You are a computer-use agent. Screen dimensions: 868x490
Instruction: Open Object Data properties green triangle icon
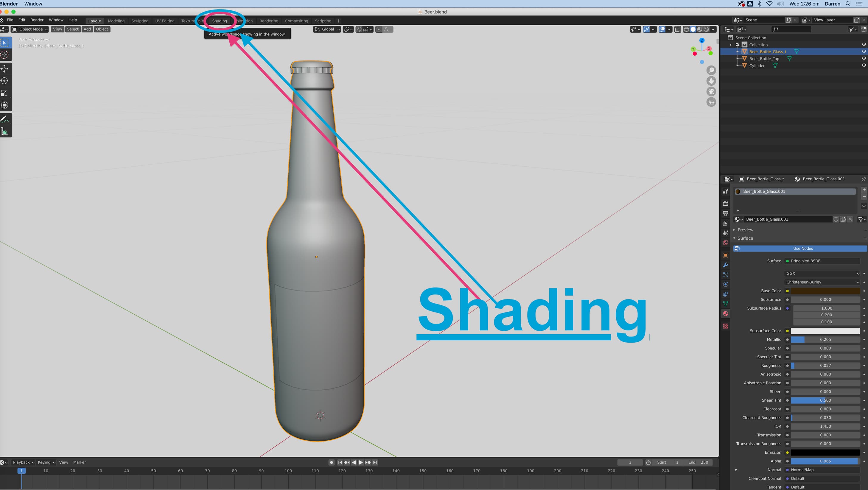pyautogui.click(x=725, y=304)
